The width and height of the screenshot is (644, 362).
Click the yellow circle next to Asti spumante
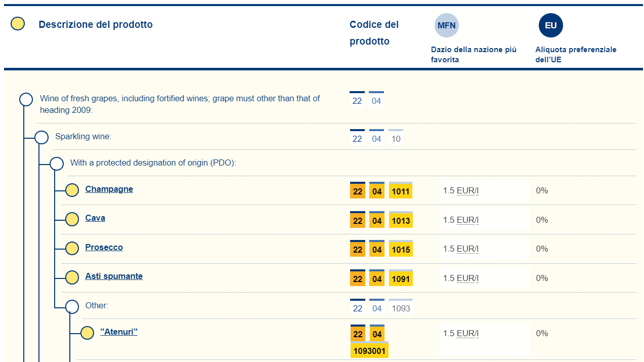[x=72, y=277]
